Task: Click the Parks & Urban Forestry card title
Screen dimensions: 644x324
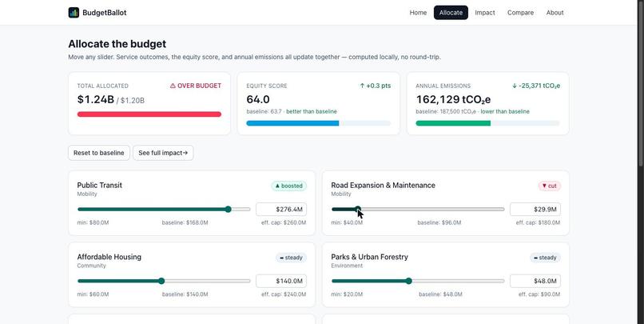Action: pos(369,257)
